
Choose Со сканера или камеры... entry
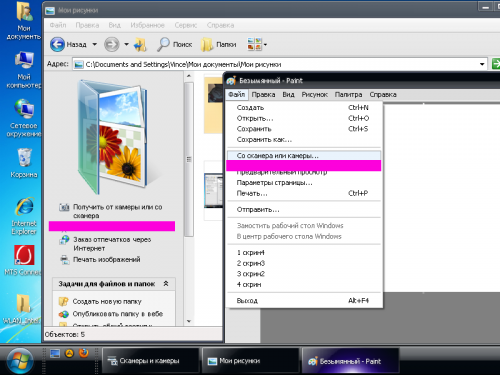304,156
